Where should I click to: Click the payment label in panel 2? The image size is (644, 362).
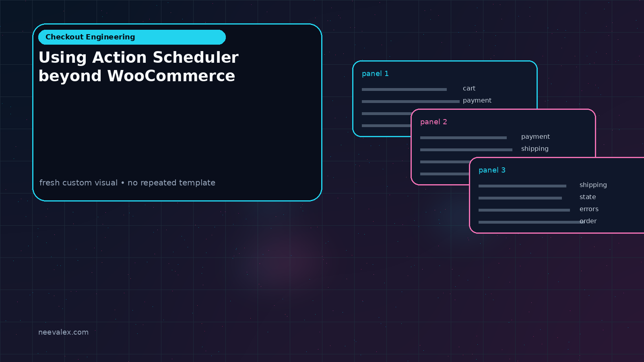pos(535,137)
